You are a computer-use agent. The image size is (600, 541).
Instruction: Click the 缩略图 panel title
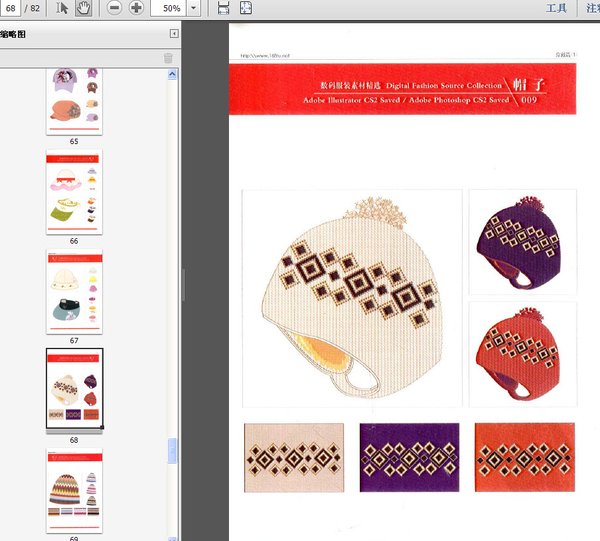click(x=13, y=34)
